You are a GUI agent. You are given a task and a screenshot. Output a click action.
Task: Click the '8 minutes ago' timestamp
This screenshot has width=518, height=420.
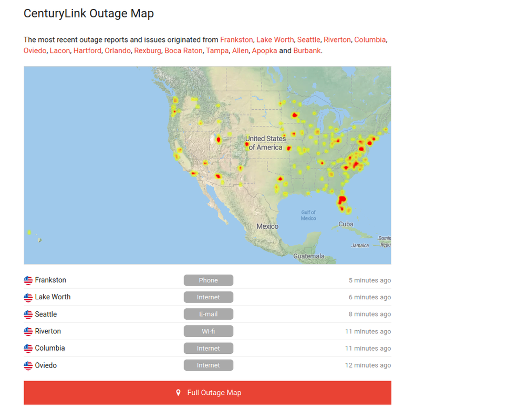pos(370,314)
